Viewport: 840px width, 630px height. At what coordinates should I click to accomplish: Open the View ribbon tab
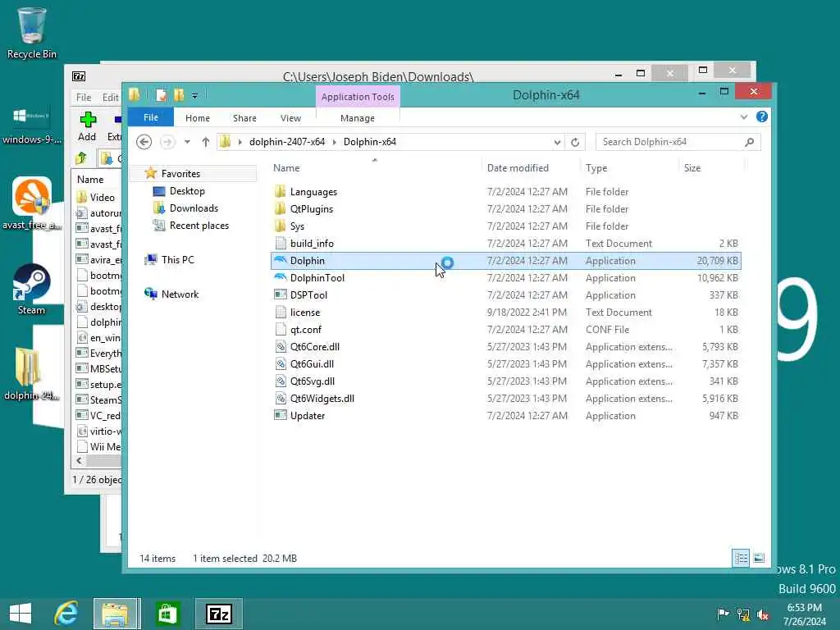pyautogui.click(x=290, y=118)
